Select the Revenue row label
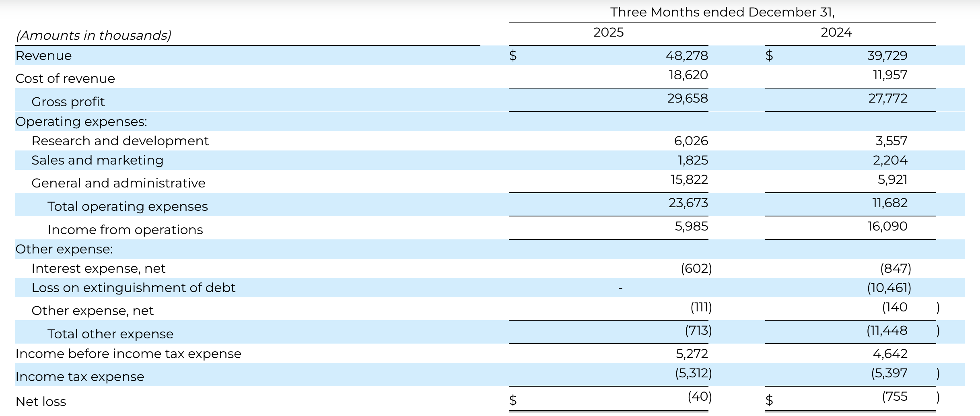 43,56
